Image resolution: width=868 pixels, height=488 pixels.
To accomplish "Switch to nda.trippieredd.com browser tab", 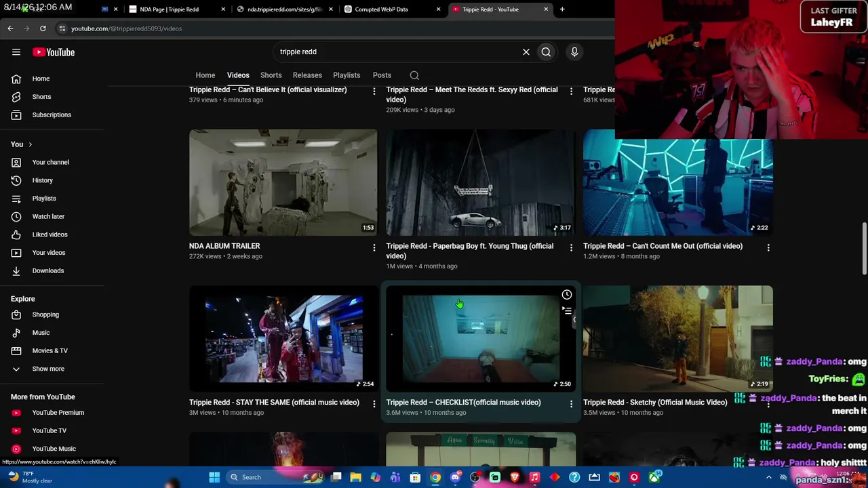I will pos(285,9).
